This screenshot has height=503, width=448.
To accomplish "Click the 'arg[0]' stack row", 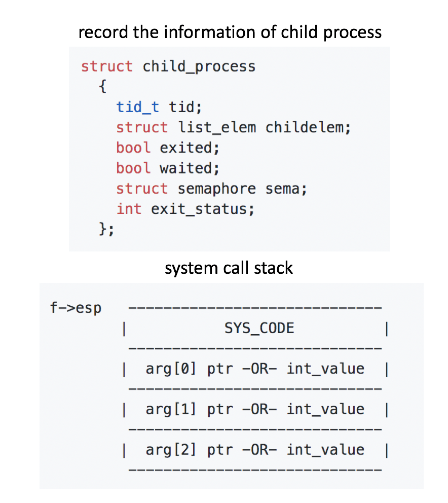I will point(255,369).
